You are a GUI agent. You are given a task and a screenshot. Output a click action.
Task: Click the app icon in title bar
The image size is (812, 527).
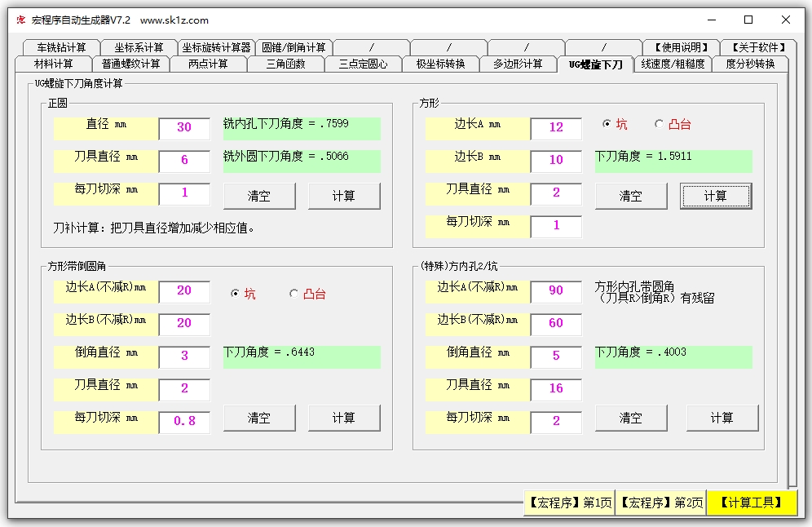[x=20, y=20]
